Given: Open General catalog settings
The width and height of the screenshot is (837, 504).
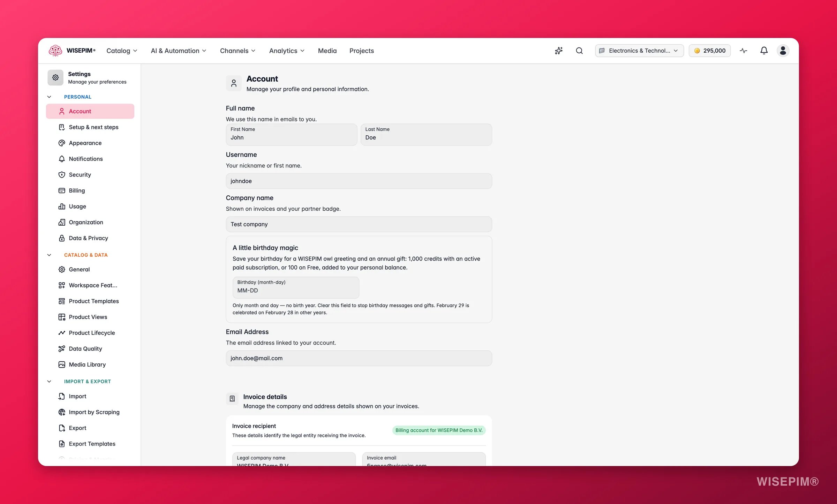Looking at the screenshot, I should [90, 269].
